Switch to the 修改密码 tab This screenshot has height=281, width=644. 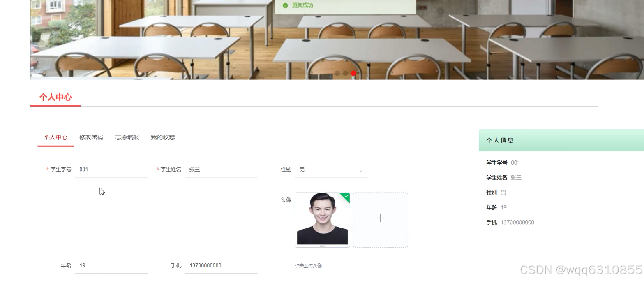click(x=91, y=137)
